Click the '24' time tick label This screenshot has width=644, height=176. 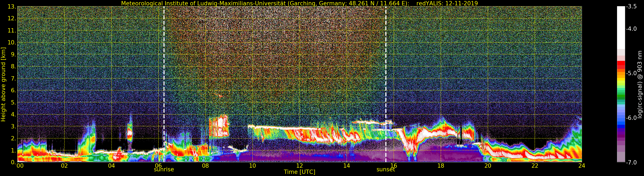click(x=582, y=166)
